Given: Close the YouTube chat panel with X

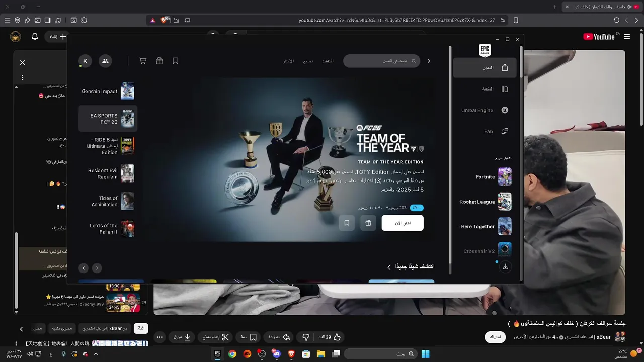Looking at the screenshot, I should click(x=22, y=62).
